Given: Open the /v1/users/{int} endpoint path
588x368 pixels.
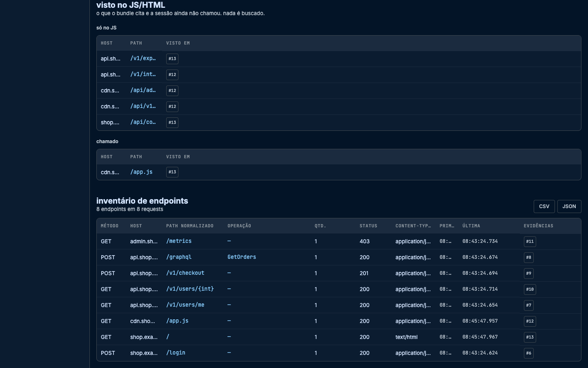Looking at the screenshot, I should click(x=190, y=289).
